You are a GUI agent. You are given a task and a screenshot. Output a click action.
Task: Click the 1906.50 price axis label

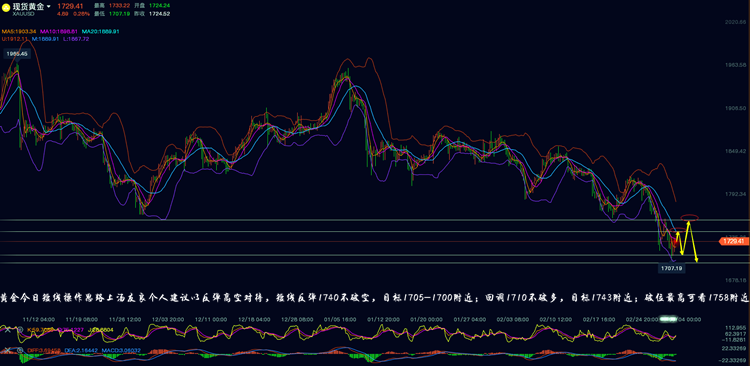[735, 108]
